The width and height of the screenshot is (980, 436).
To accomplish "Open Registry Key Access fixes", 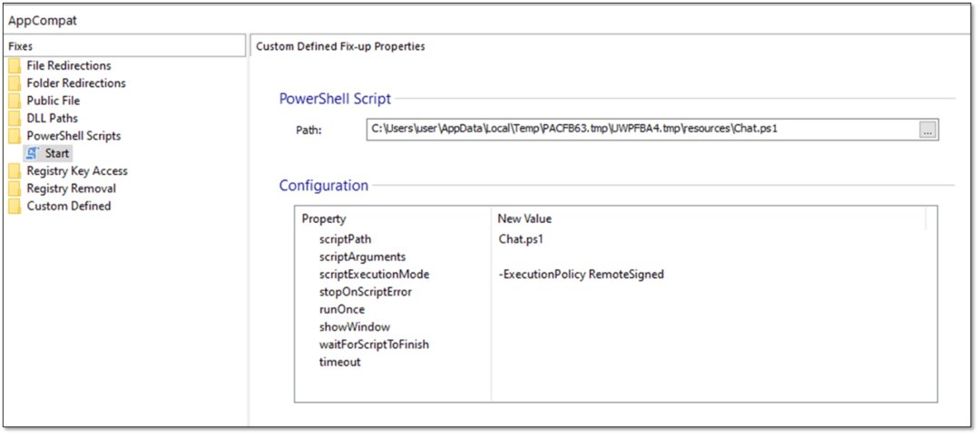I will (77, 170).
